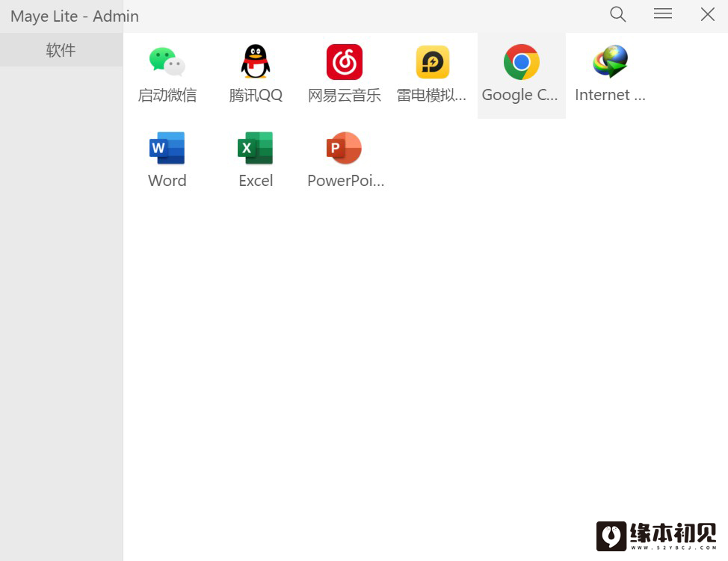Close the Maye Lite window
The height and width of the screenshot is (561, 728).
click(x=708, y=14)
